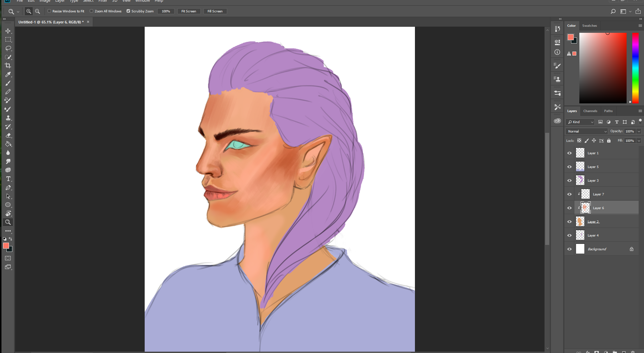The width and height of the screenshot is (644, 353).
Task: Open the Search icon in options bar
Action: pyautogui.click(x=613, y=11)
